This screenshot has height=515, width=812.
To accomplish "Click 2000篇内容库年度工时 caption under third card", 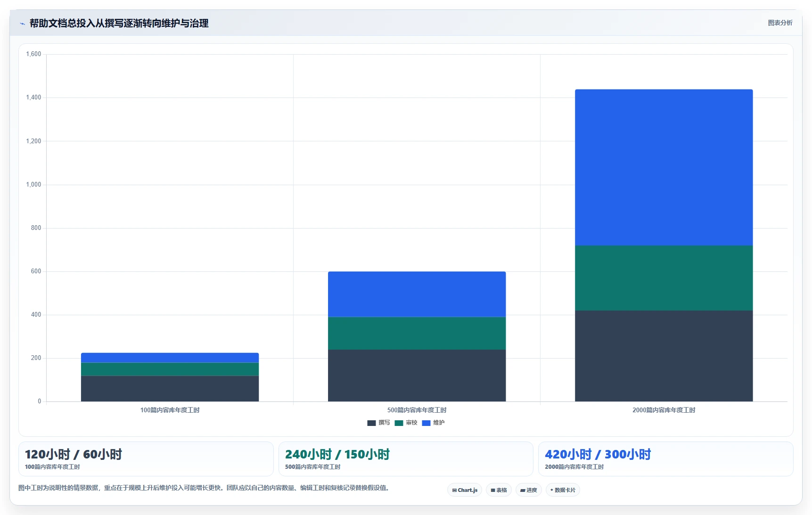I will 574,467.
